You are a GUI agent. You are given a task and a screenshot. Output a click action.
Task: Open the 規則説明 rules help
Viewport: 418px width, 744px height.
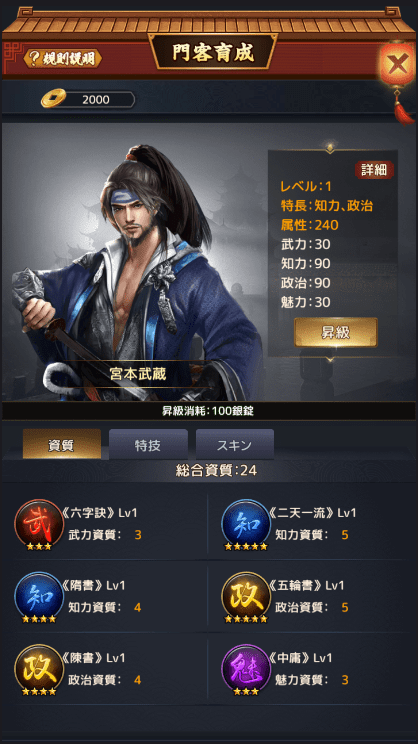[63, 59]
